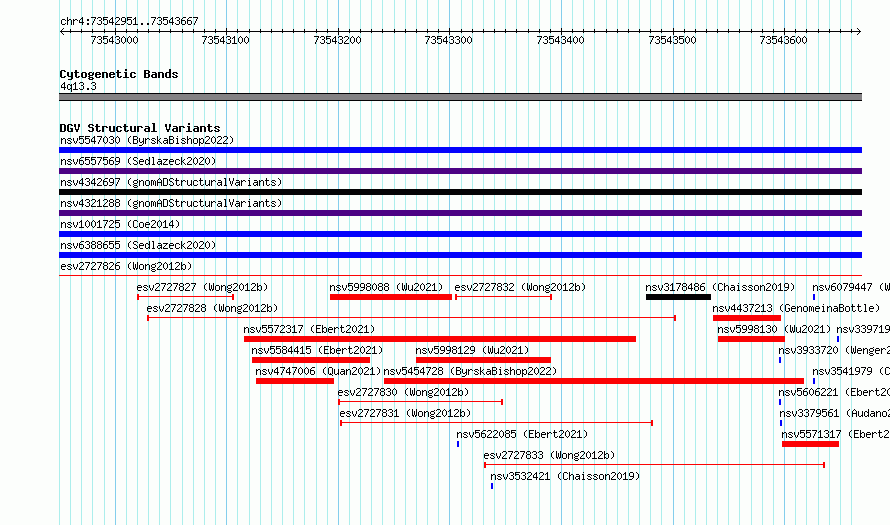Select the red bar of nsv4437213

[747, 318]
